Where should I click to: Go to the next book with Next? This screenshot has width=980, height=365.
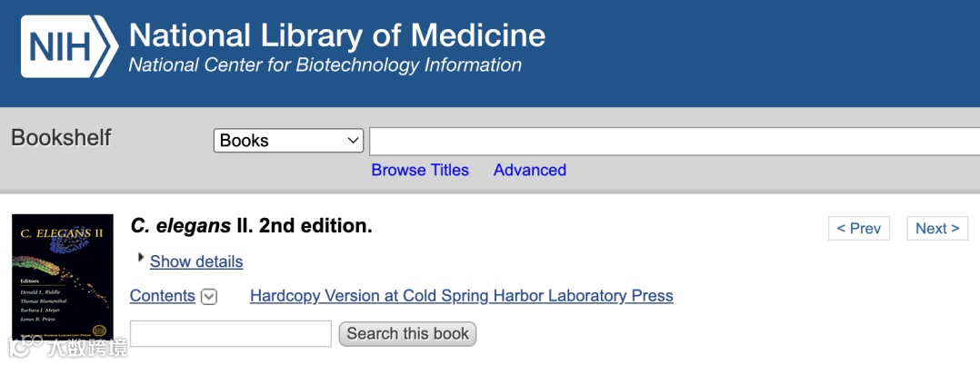(937, 229)
